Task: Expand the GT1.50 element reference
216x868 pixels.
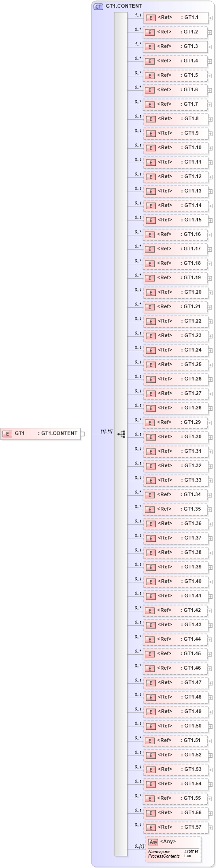Action: click(210, 726)
